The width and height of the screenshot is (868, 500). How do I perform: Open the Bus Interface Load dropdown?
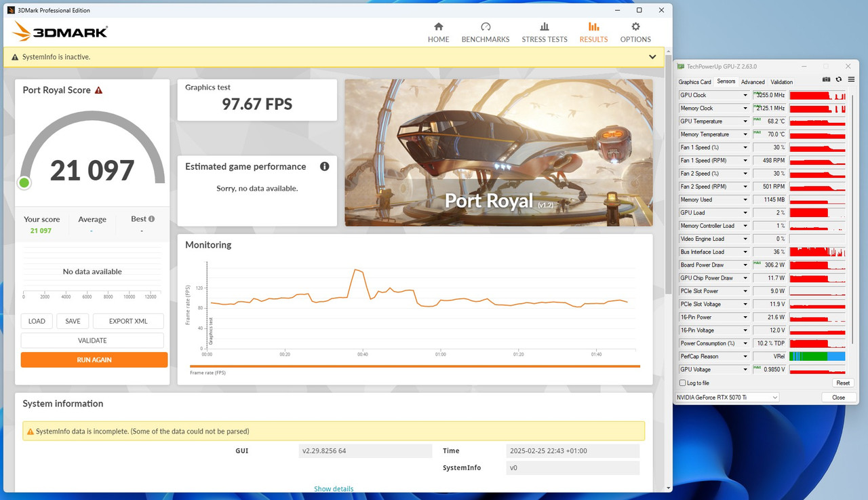[x=745, y=252]
